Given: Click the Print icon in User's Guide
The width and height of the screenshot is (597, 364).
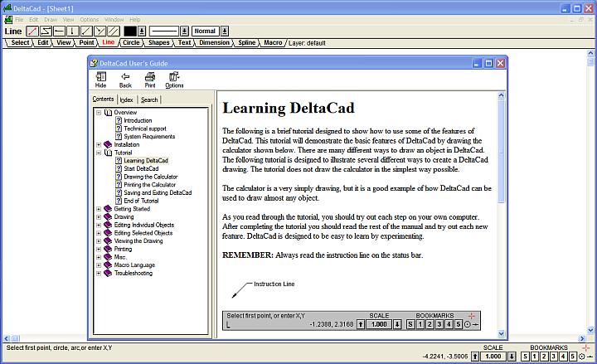Looking at the screenshot, I should coord(150,79).
